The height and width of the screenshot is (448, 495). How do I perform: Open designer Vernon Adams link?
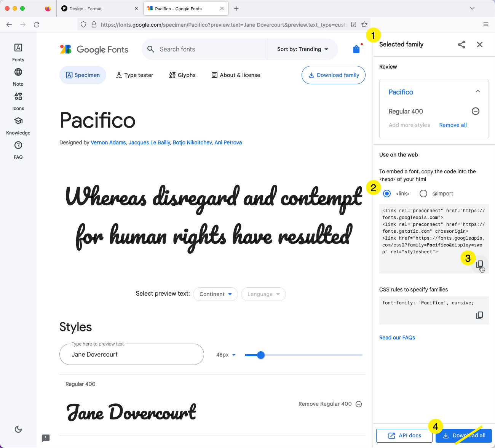click(108, 142)
